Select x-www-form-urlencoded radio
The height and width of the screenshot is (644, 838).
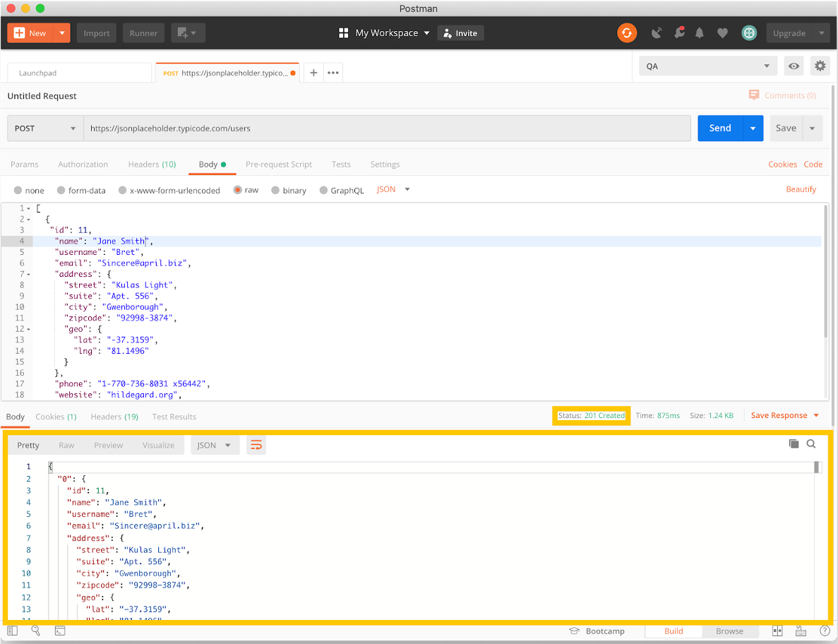point(122,190)
